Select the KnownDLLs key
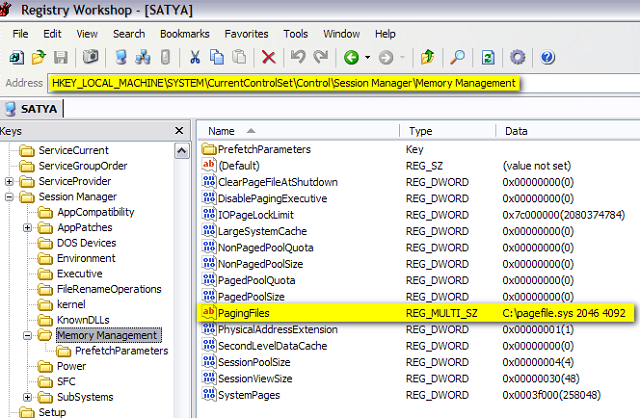This screenshot has width=640, height=418. (x=83, y=320)
